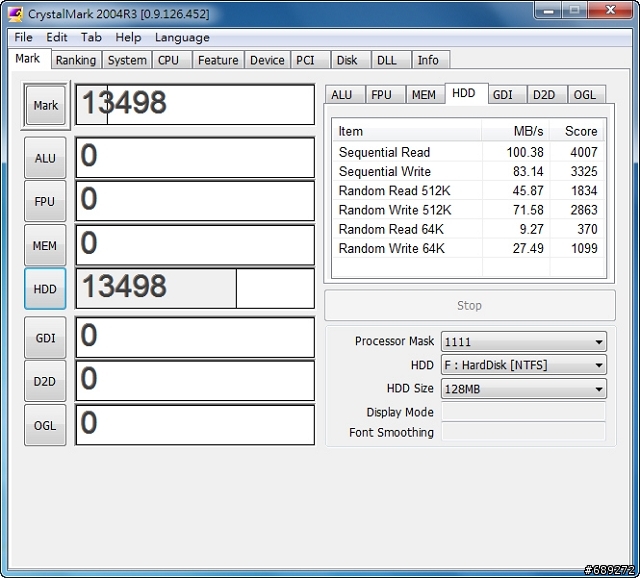Click the 4007 score value

pos(584,152)
